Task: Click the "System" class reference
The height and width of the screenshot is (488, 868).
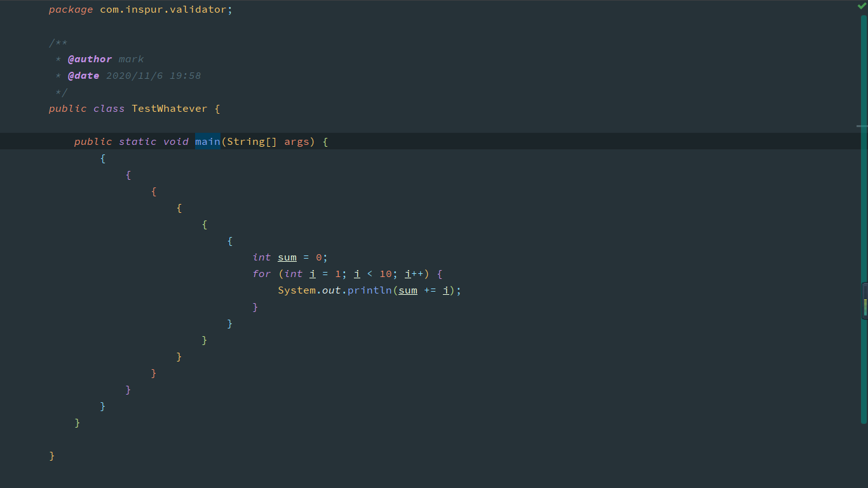Action: (x=297, y=290)
